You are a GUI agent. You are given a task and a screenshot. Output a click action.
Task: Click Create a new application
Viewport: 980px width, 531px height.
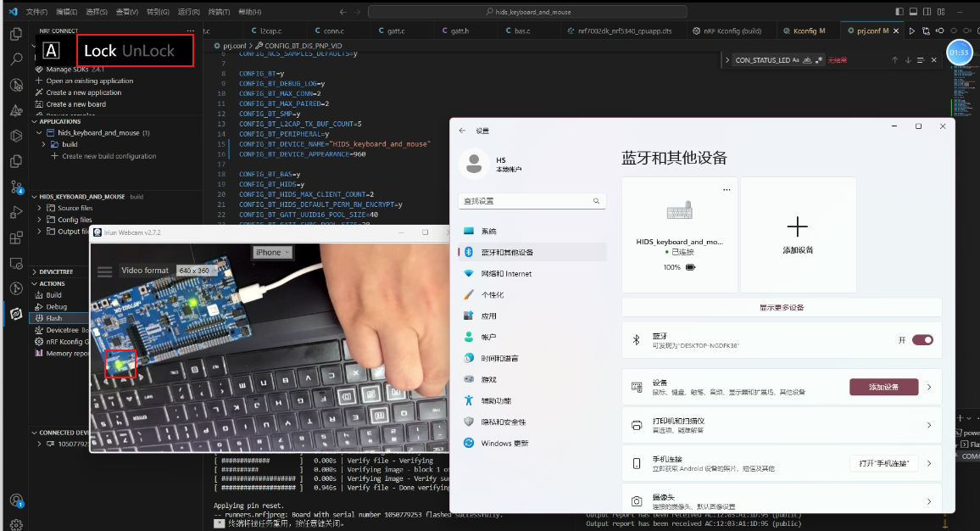tap(84, 92)
